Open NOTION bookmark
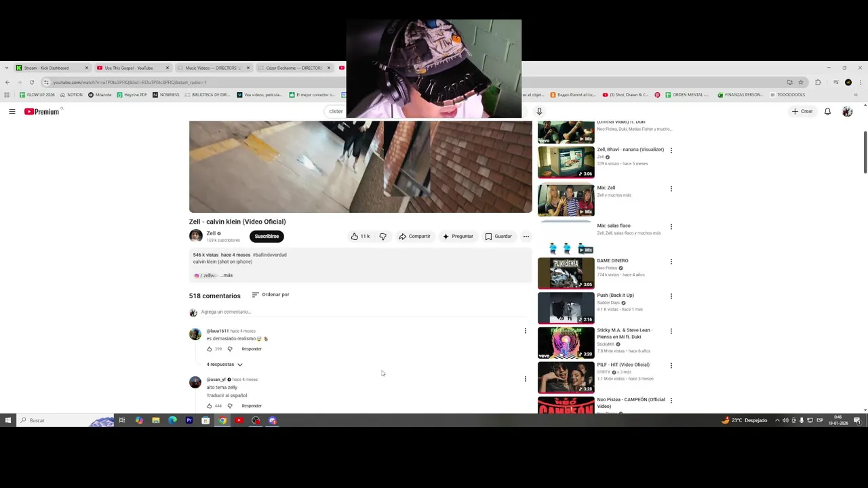This screenshot has height=488, width=868. click(71, 95)
